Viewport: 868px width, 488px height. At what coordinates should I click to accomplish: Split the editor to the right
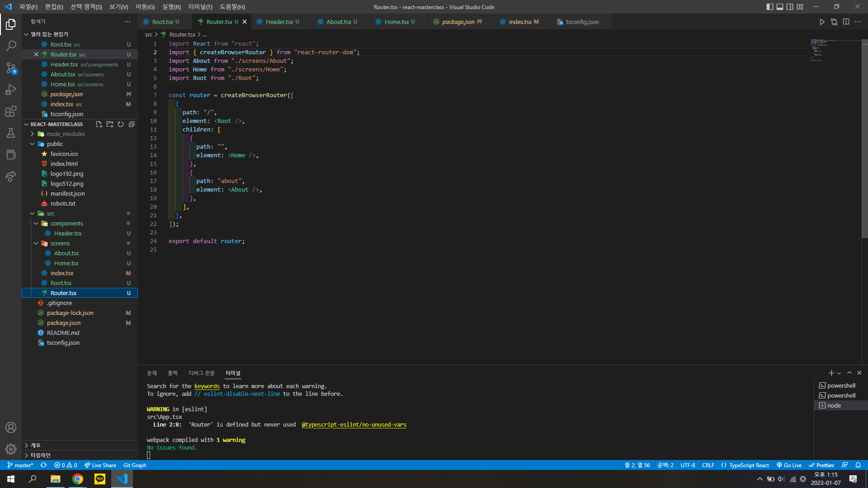point(846,22)
